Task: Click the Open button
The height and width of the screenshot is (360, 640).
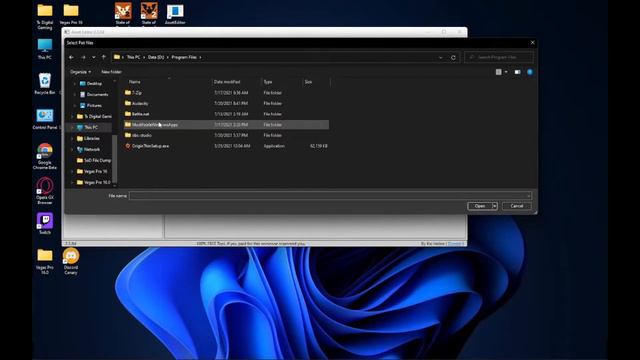Action: click(480, 206)
